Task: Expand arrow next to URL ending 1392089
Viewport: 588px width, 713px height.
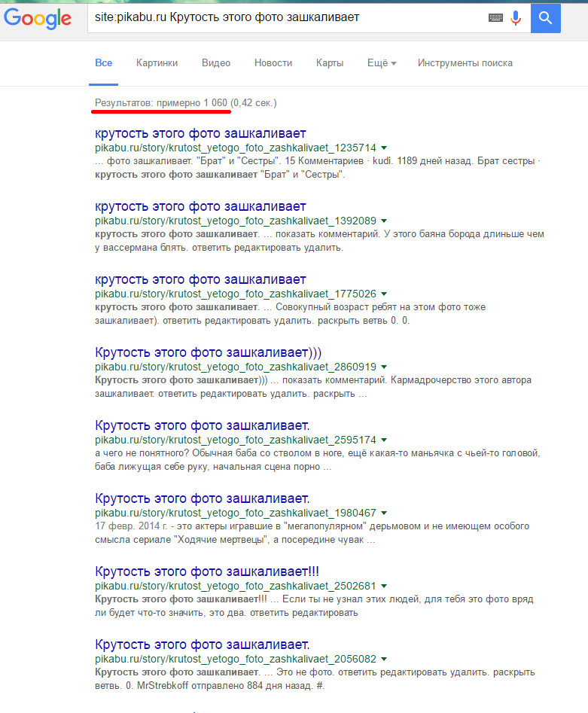Action: coord(384,221)
